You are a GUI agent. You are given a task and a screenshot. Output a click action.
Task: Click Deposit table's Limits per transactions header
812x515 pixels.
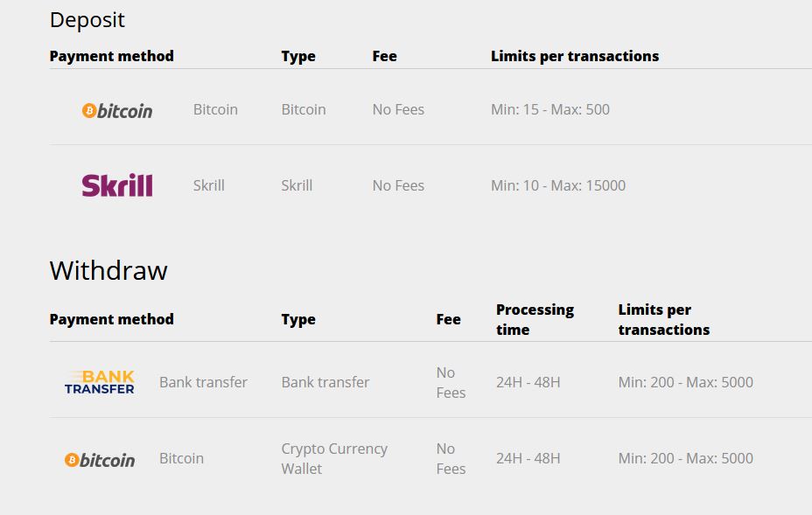click(x=575, y=56)
